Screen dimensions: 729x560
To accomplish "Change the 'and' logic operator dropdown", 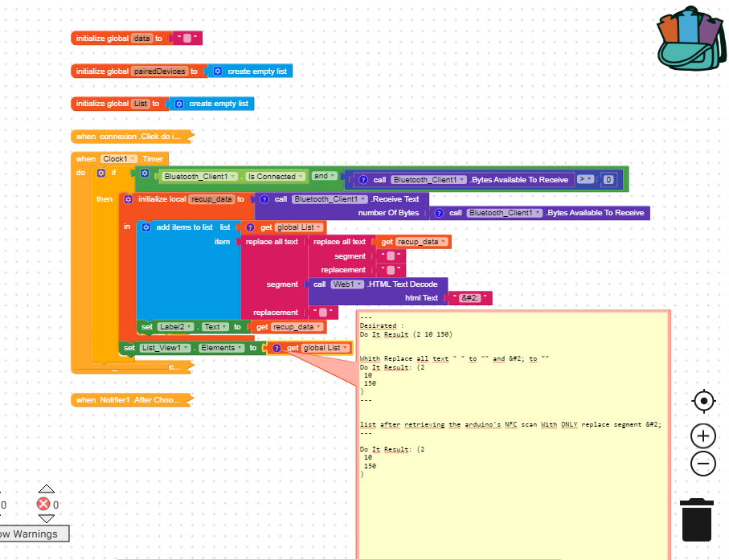I will point(324,176).
